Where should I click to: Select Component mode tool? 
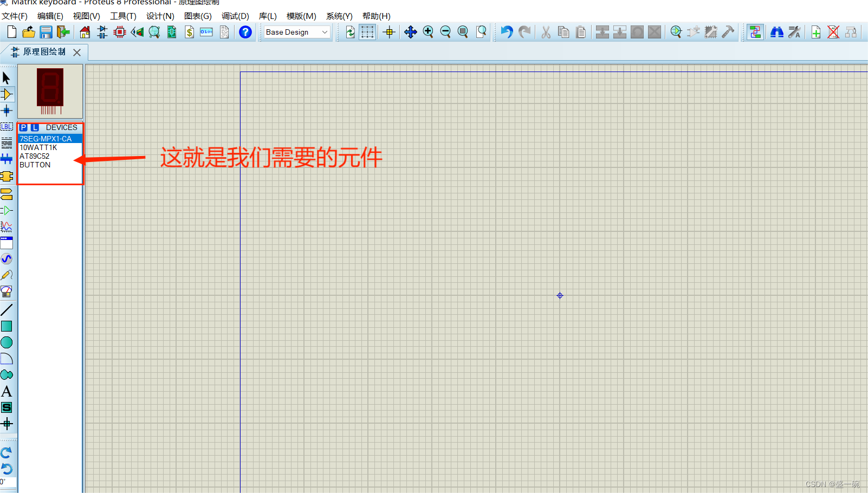(x=7, y=94)
